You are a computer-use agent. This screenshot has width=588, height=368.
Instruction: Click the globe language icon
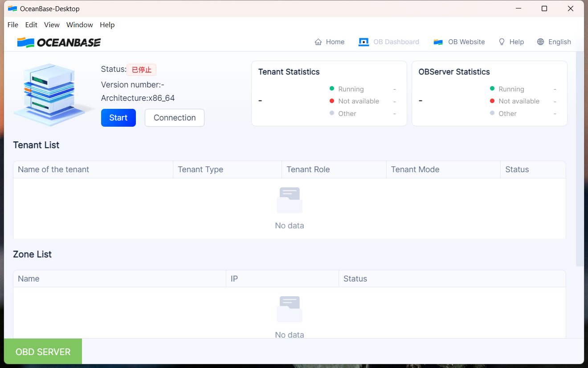[x=540, y=42]
